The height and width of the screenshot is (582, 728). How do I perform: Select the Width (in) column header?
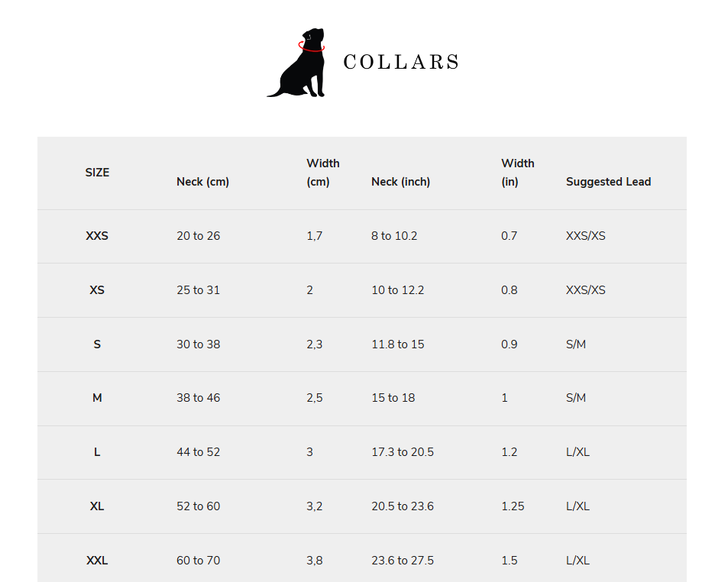click(517, 173)
